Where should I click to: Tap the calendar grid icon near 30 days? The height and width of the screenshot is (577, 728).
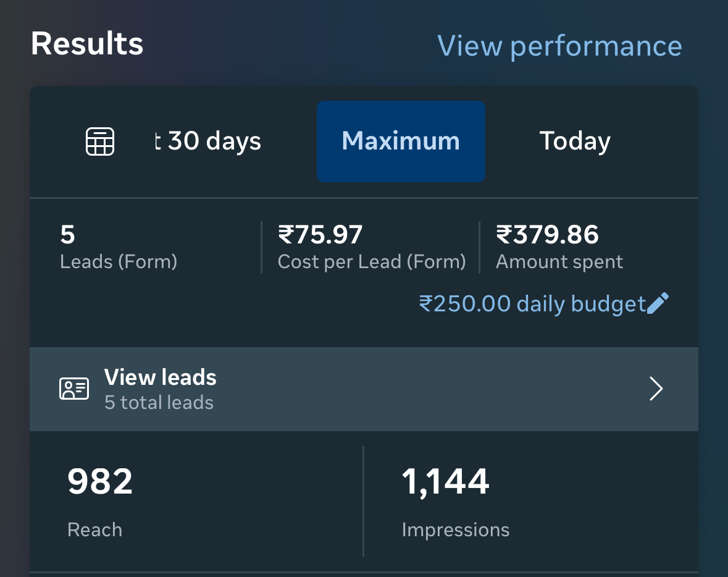pyautogui.click(x=99, y=141)
